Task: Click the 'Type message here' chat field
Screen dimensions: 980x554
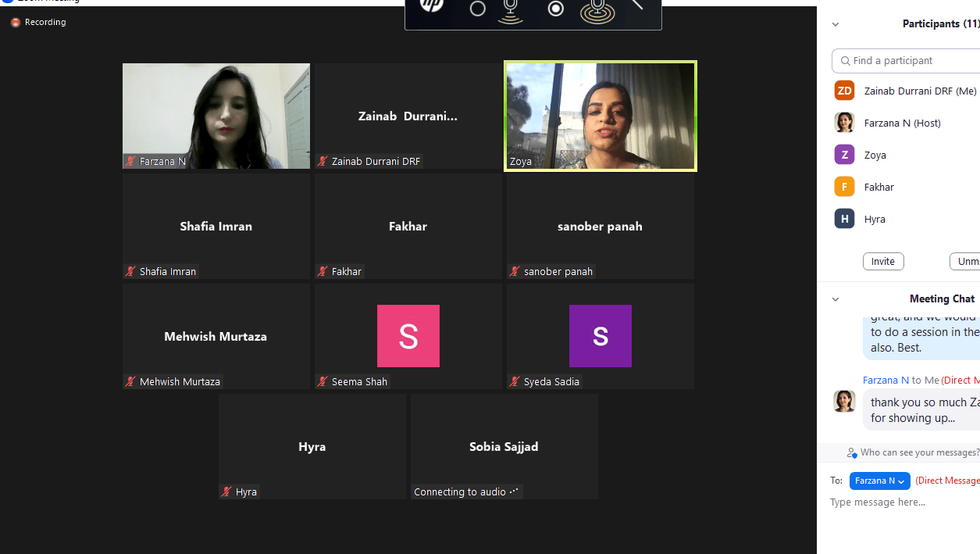Action: pos(898,502)
